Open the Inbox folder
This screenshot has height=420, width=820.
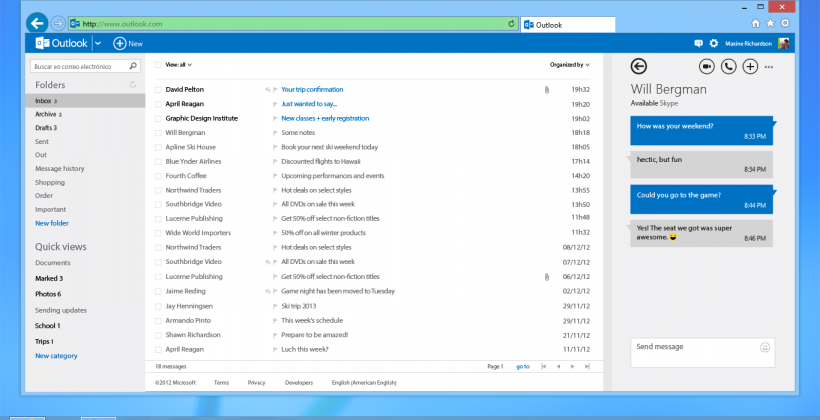coord(85,100)
